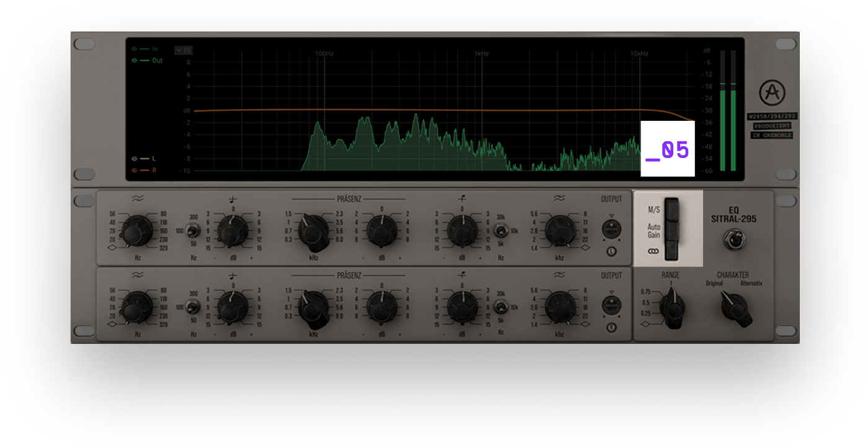868x448 pixels.
Task: Click the bottom row low-pass filter symbol
Action: pos(559,275)
